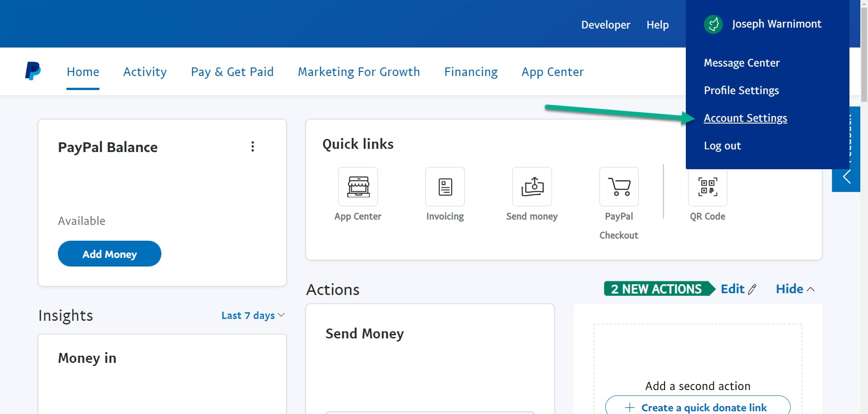Collapse the Actions section with Hide
Image resolution: width=868 pixels, height=414 pixels.
[795, 289]
